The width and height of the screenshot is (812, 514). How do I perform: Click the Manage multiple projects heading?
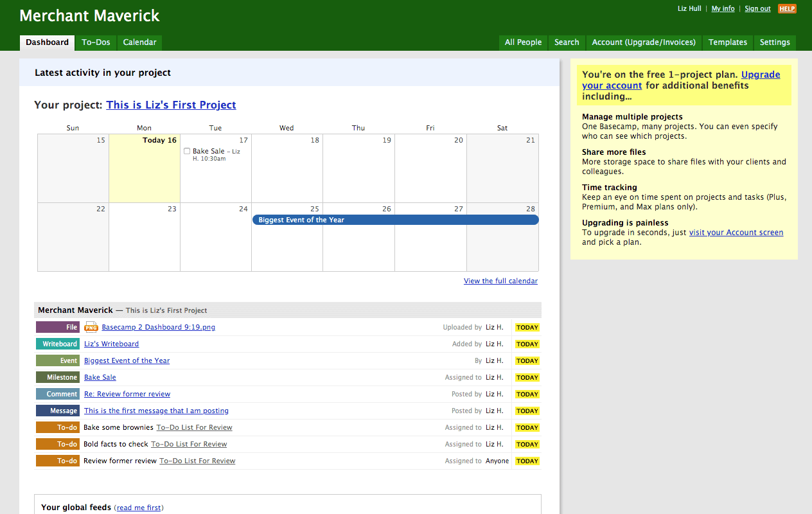pos(632,117)
